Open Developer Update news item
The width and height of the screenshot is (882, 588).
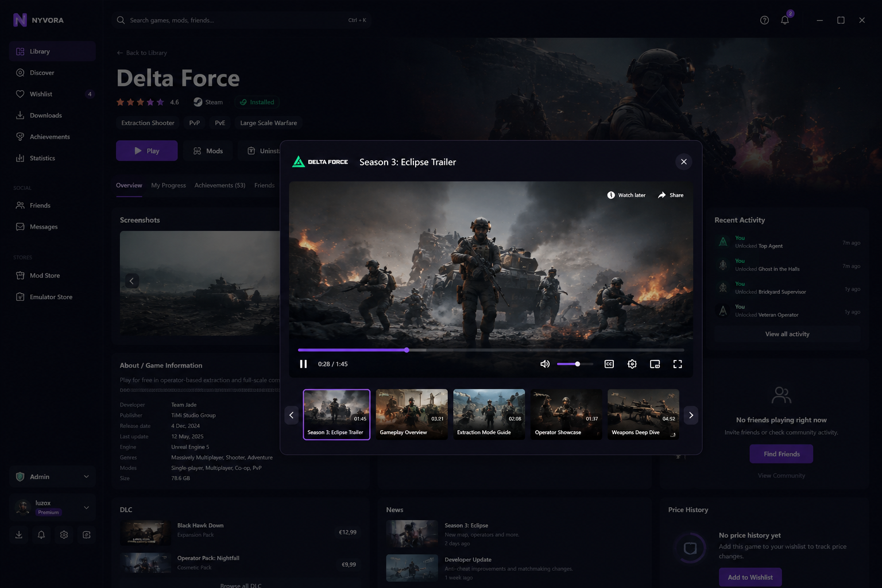514,568
